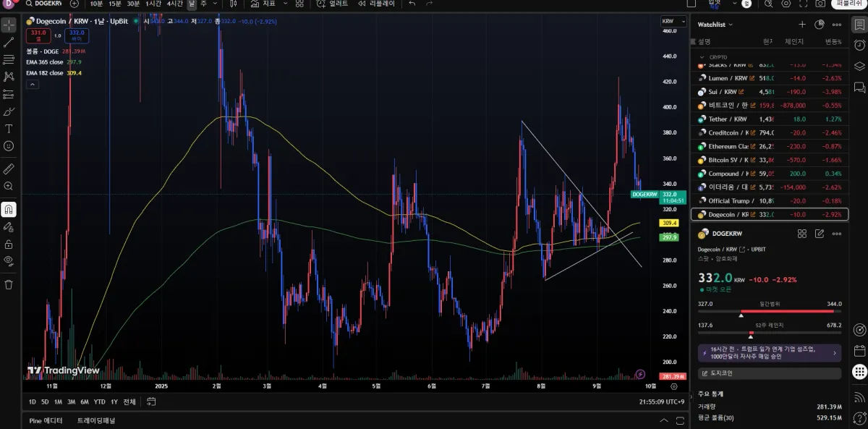Expand the timeframe interval dropdown arrow
This screenshot has height=429, width=868.
(x=216, y=4)
